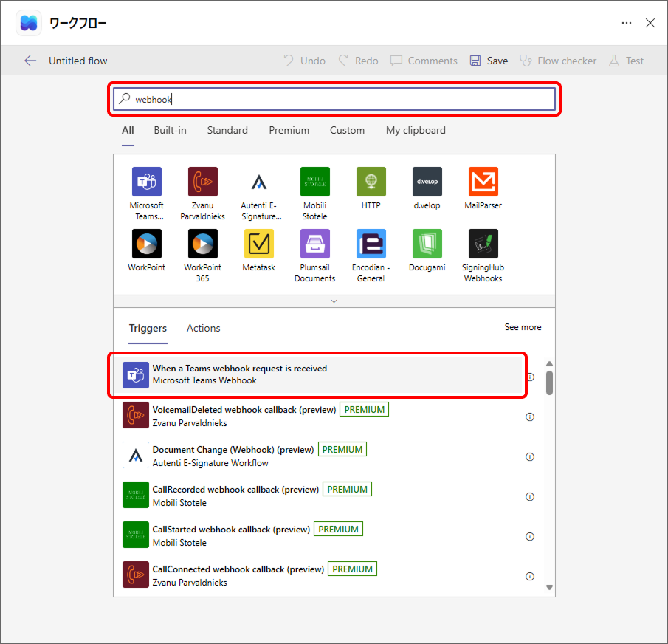The image size is (668, 644).
Task: Click the Test button
Action: click(x=626, y=61)
